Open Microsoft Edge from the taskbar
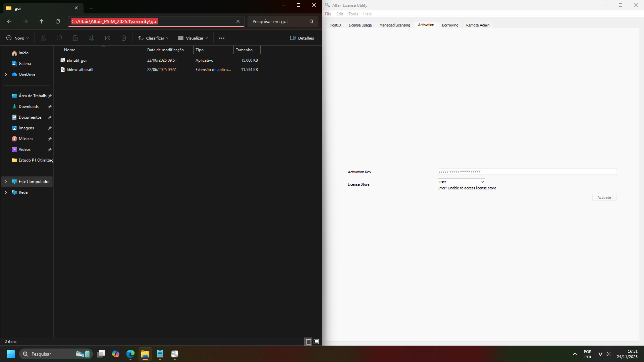644x362 pixels. point(130,354)
